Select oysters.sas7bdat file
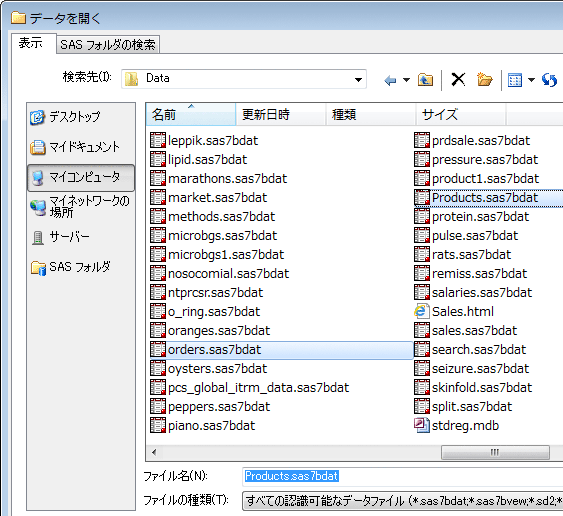Viewport: 563px width, 516px height. coord(209,369)
